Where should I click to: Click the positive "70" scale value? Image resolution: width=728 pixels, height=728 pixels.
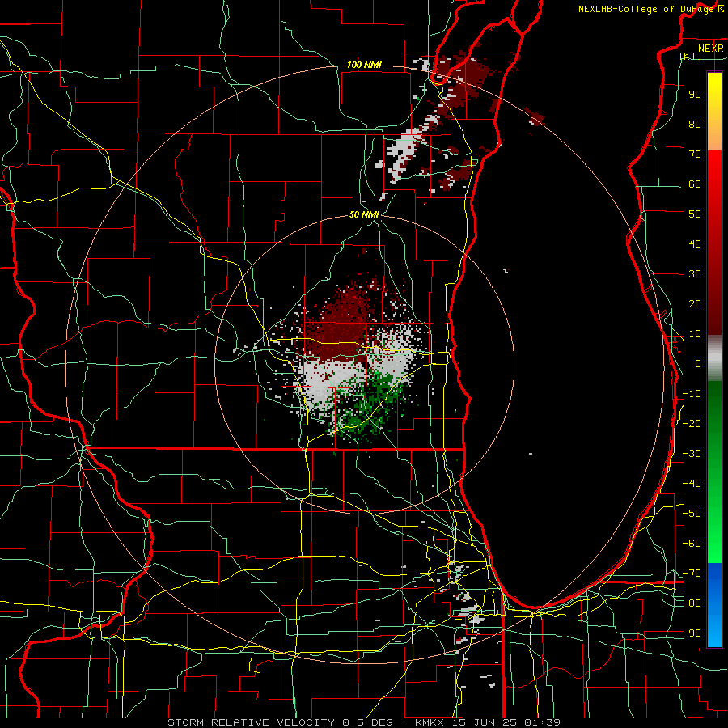(695, 154)
